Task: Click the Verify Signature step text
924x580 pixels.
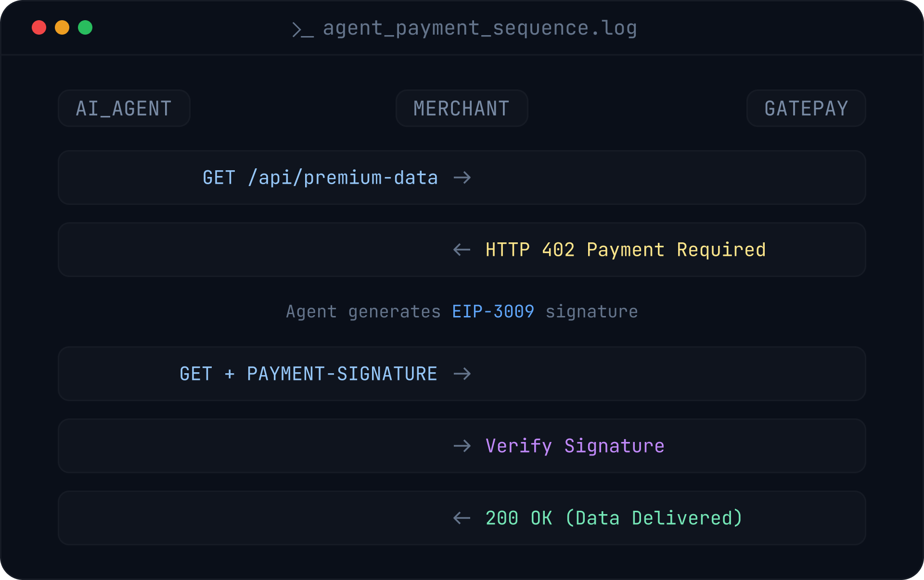Action: 575,446
